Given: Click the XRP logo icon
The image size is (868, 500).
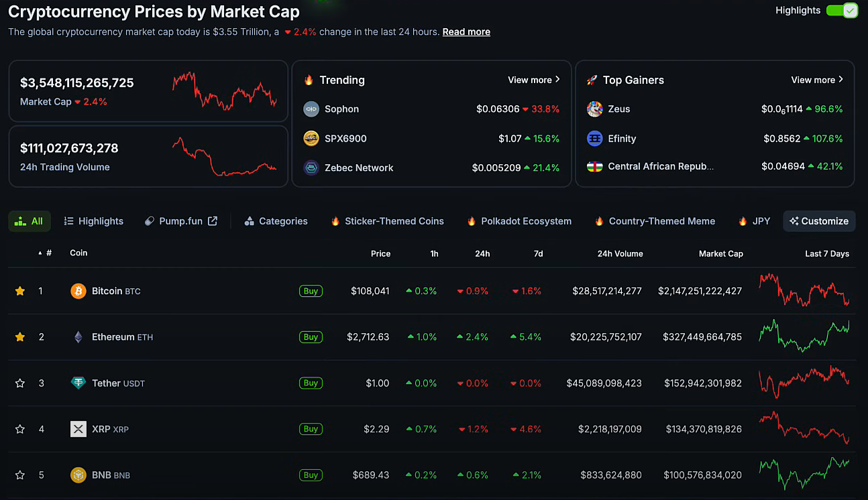Looking at the screenshot, I should (x=78, y=429).
